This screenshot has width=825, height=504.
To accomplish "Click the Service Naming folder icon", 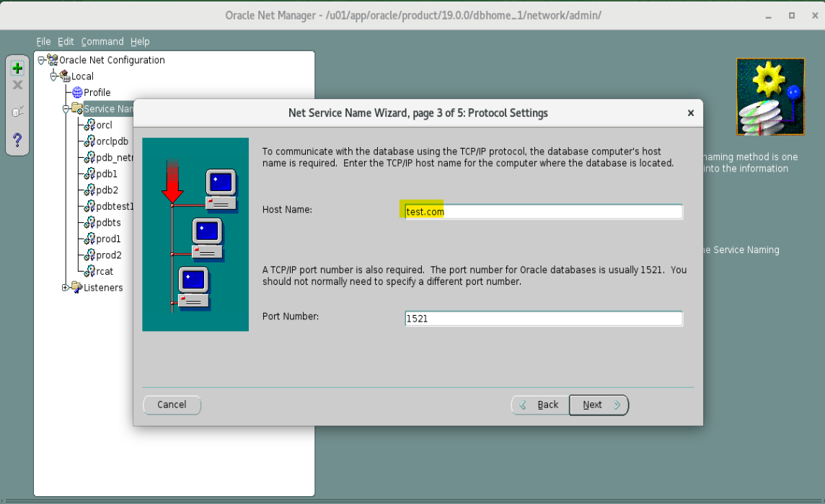I will (x=77, y=109).
